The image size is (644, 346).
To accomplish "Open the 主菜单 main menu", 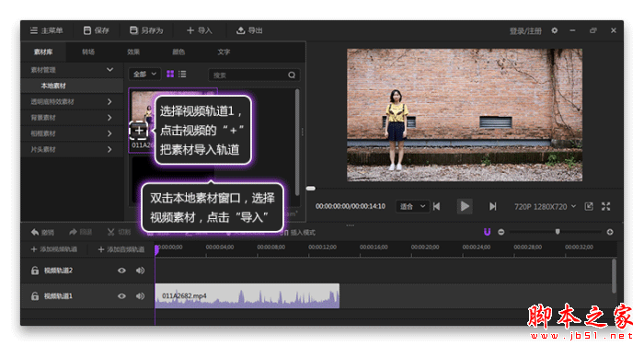I will tap(46, 30).
